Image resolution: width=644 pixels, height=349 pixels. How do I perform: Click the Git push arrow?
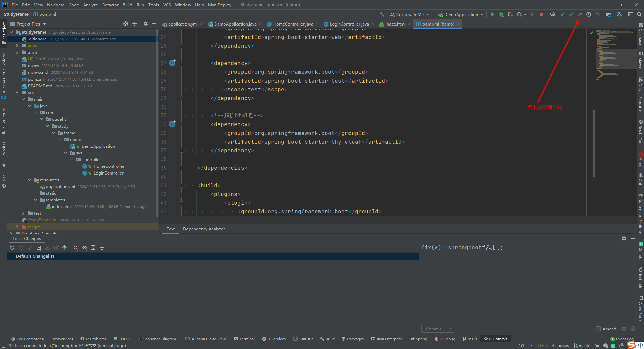580,14
